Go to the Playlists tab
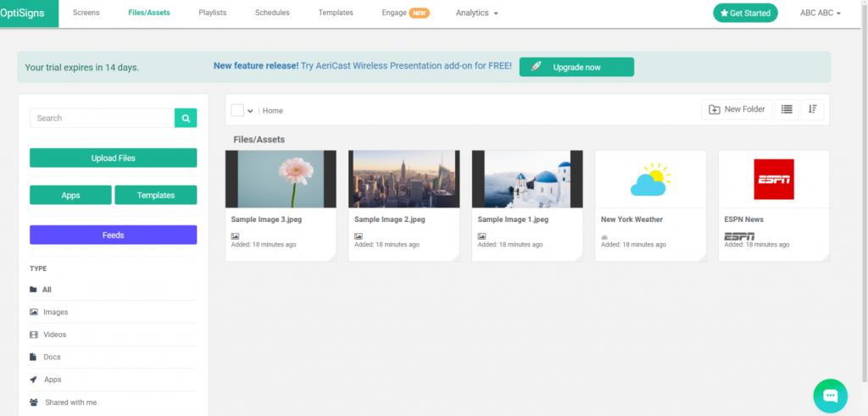Screen dimensions: 868x416 click(212, 13)
